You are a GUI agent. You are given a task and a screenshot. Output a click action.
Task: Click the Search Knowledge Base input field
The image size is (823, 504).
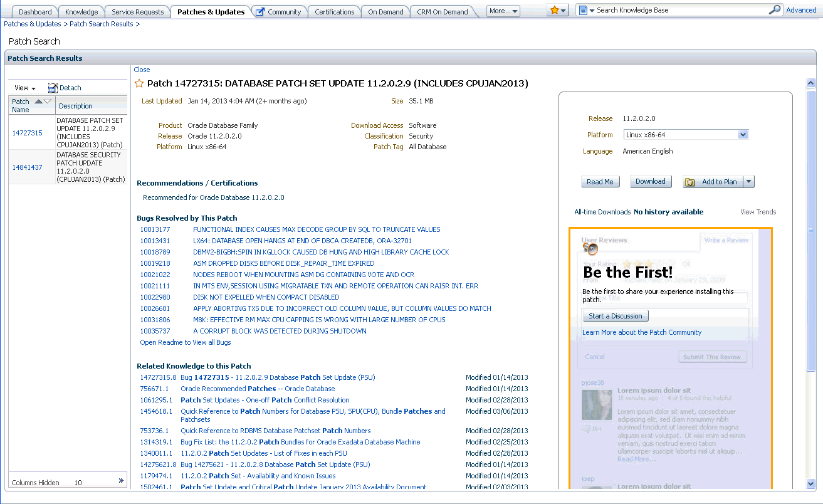pos(681,10)
